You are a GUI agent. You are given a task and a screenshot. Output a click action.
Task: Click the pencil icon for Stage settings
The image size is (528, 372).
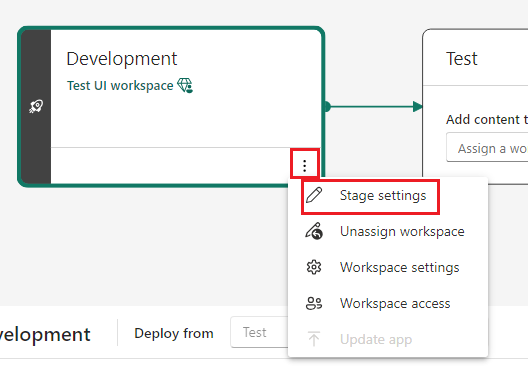point(314,195)
